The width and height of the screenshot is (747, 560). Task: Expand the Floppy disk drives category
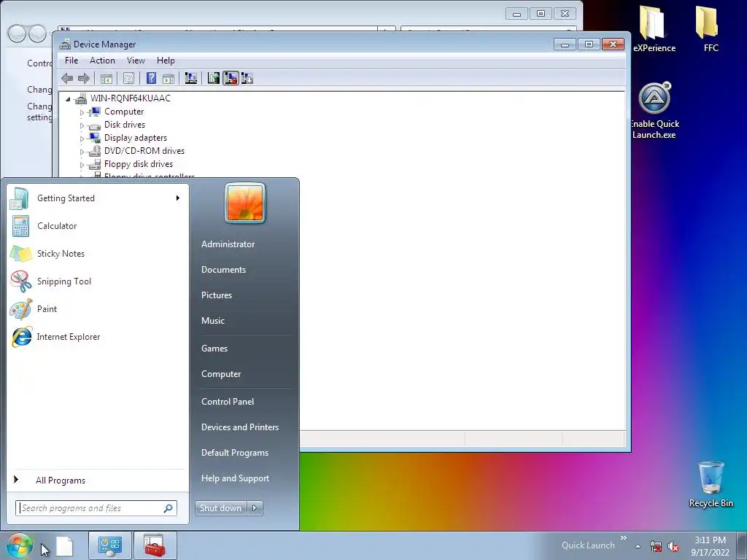pos(82,165)
